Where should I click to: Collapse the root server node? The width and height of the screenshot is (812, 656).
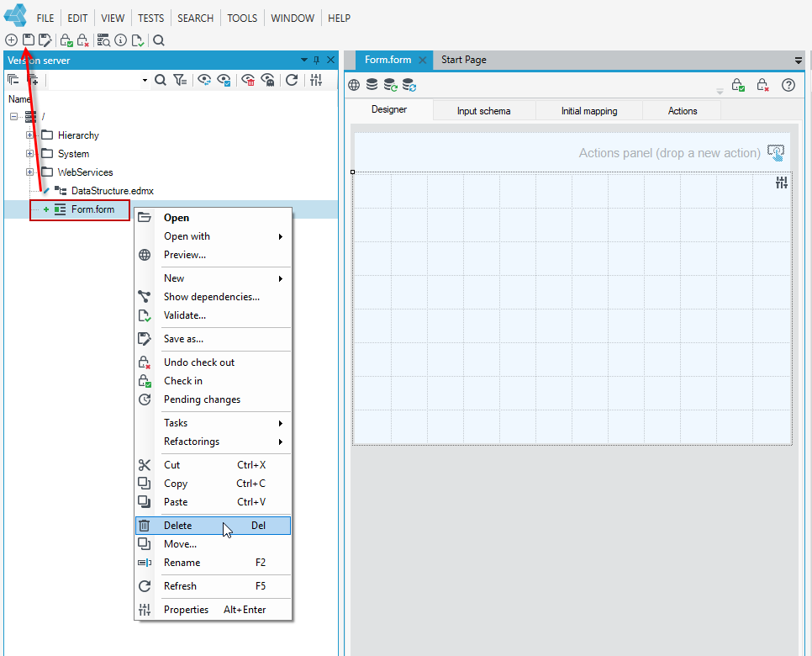tap(13, 117)
